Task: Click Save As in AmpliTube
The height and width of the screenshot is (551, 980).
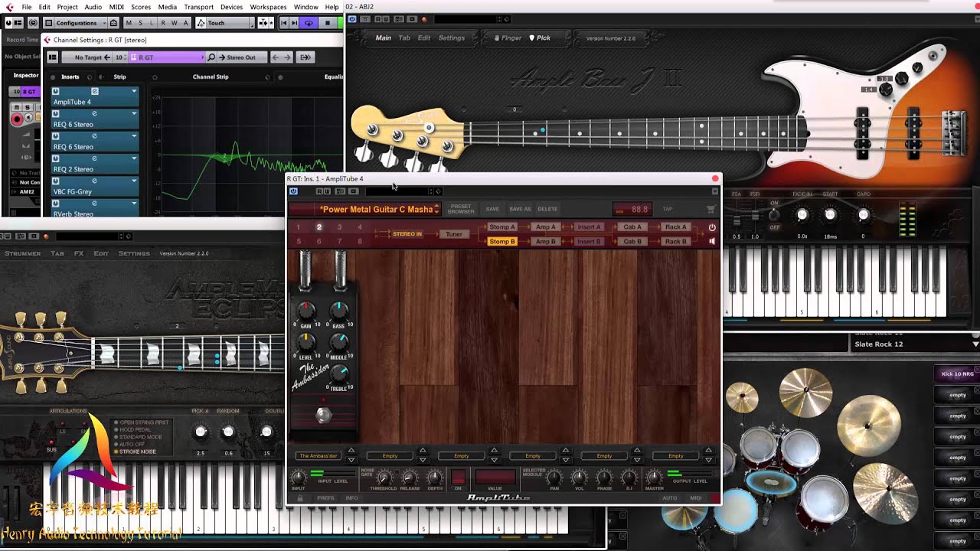Action: coord(520,209)
